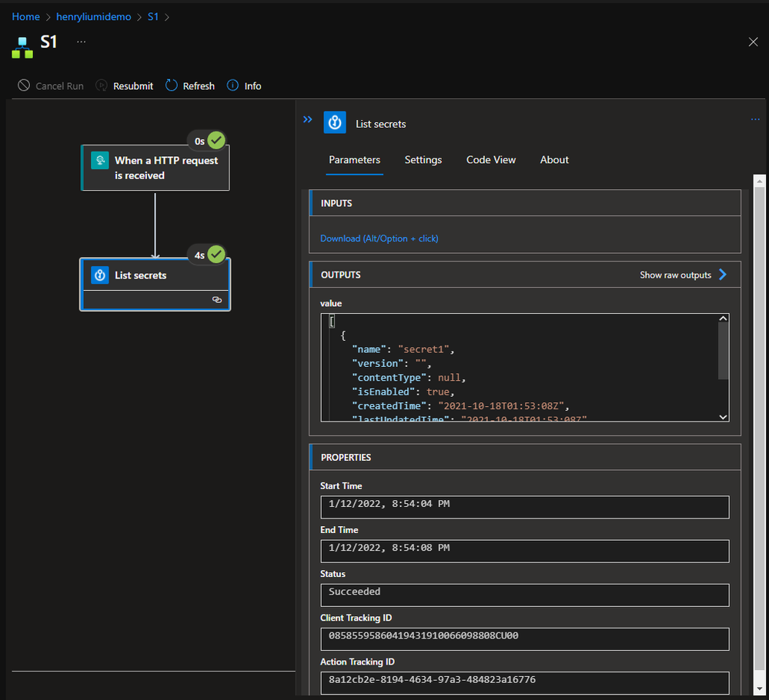Click the chevron next to Show raw outputs
The width and height of the screenshot is (769, 700).
click(x=722, y=275)
